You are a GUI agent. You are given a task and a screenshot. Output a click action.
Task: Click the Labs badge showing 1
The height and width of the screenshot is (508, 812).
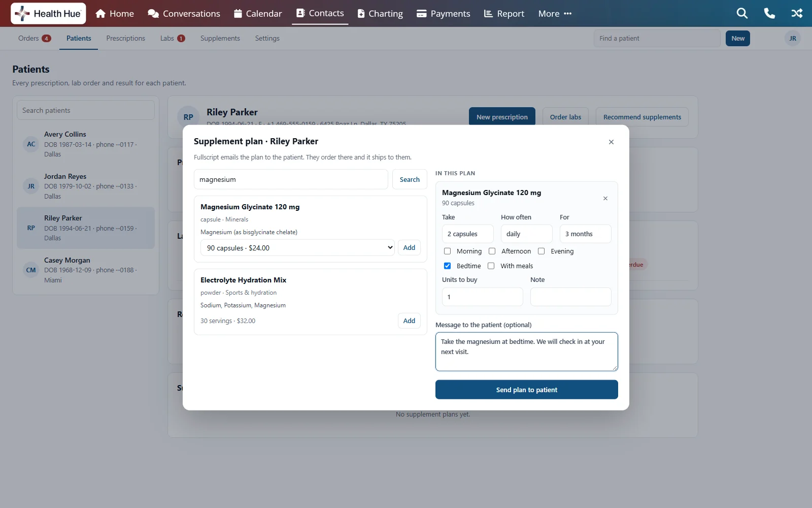pyautogui.click(x=181, y=39)
